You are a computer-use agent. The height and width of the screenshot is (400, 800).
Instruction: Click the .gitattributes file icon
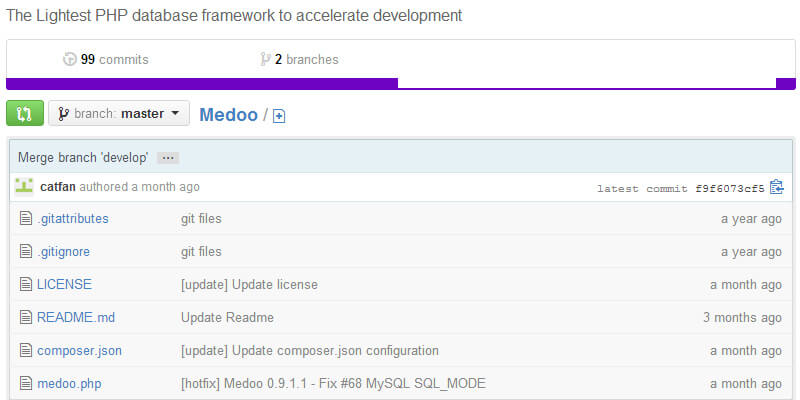(x=26, y=218)
